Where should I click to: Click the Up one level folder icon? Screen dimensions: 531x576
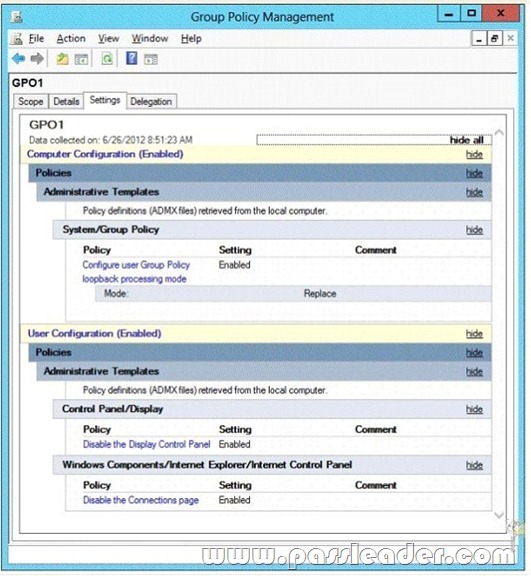tap(62, 58)
